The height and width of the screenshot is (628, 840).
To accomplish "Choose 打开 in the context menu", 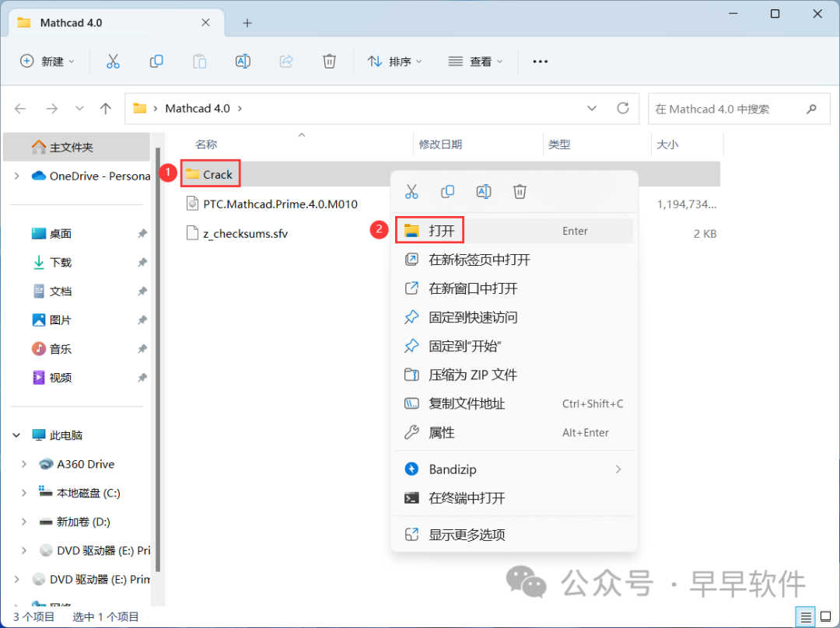I will [514, 231].
